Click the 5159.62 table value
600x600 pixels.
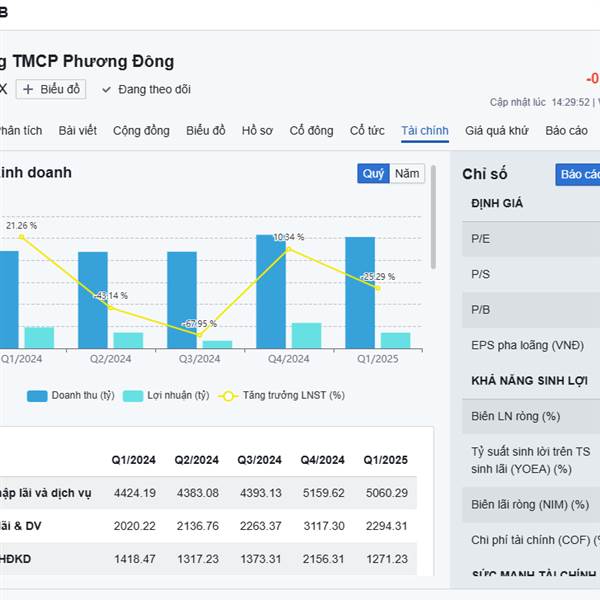(x=324, y=493)
